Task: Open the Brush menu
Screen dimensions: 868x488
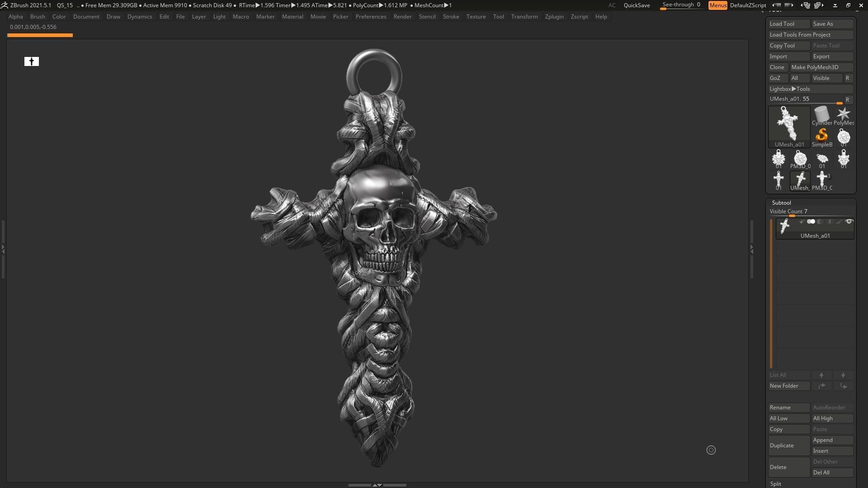Action: coord(38,17)
